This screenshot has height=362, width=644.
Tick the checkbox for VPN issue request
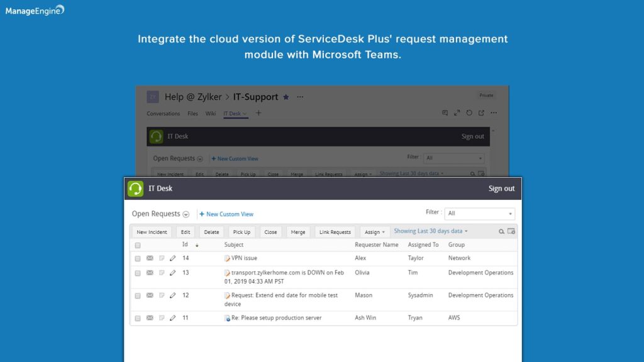[x=138, y=258]
